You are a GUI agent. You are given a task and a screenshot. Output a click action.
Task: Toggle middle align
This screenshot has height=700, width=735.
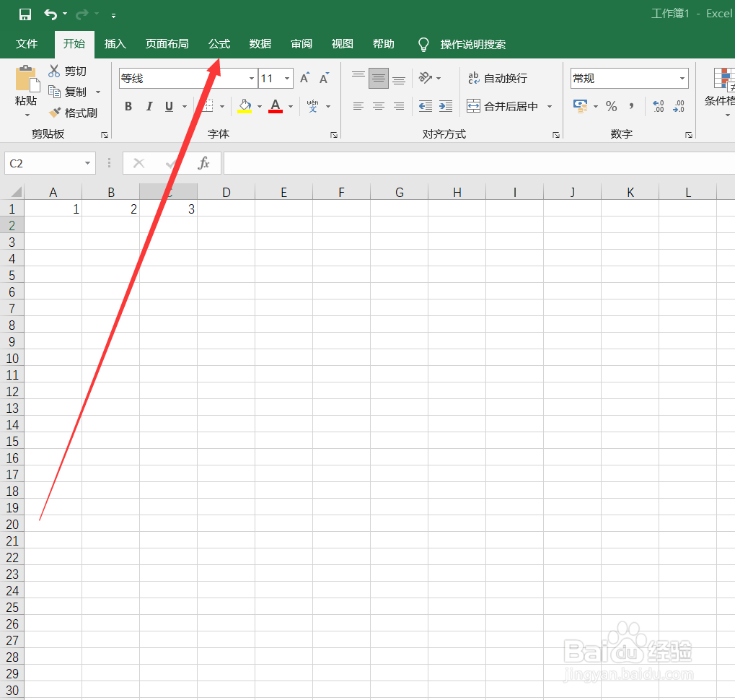pos(379,78)
